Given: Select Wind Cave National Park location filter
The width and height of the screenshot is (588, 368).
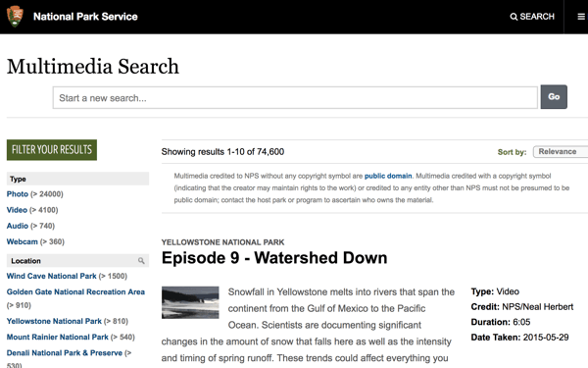Looking at the screenshot, I should click(x=51, y=276).
